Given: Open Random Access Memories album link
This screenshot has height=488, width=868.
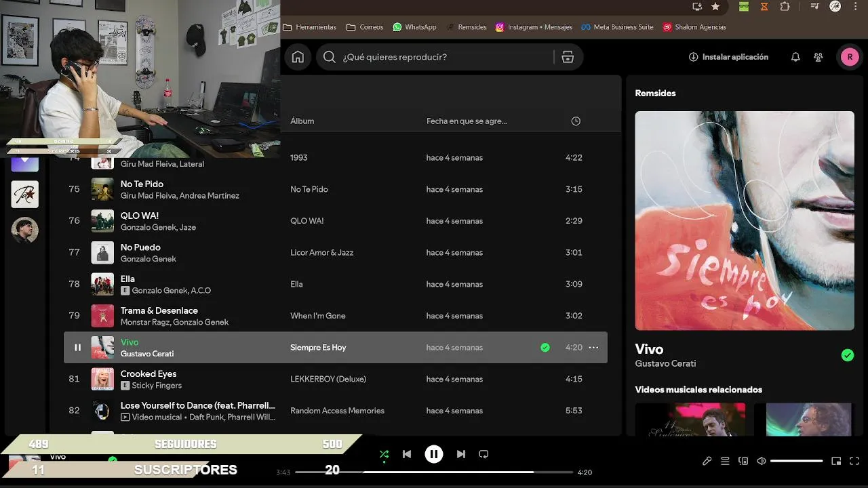Looking at the screenshot, I should (337, 411).
